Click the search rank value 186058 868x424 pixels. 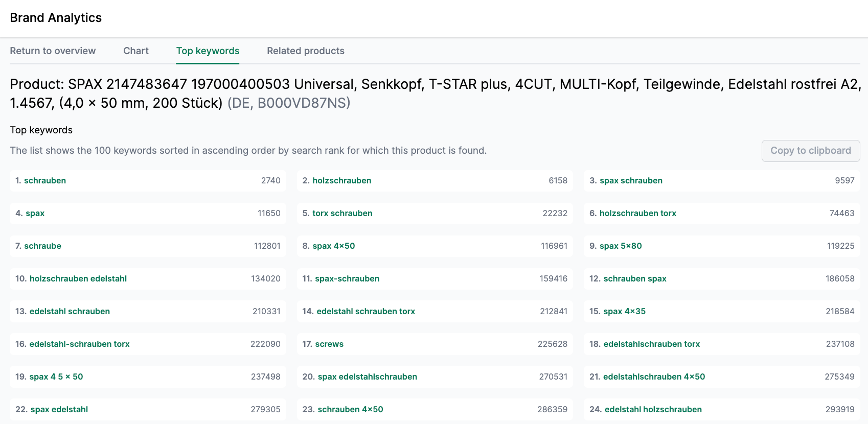[x=840, y=278]
